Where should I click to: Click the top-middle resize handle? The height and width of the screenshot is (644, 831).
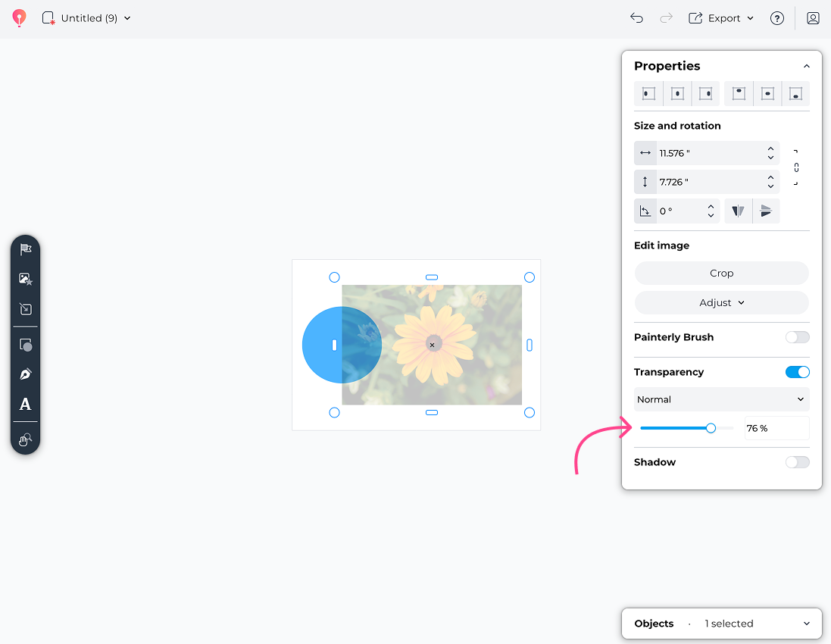click(x=432, y=277)
